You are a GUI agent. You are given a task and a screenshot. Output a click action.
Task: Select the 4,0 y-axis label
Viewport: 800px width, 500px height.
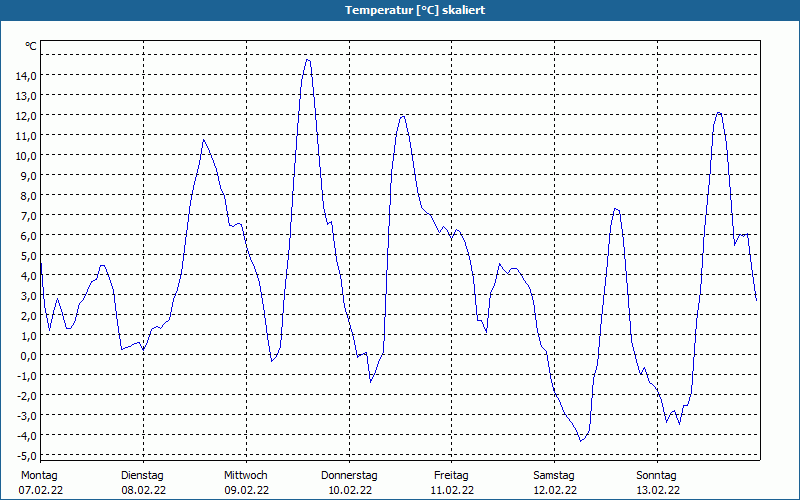[29, 276]
